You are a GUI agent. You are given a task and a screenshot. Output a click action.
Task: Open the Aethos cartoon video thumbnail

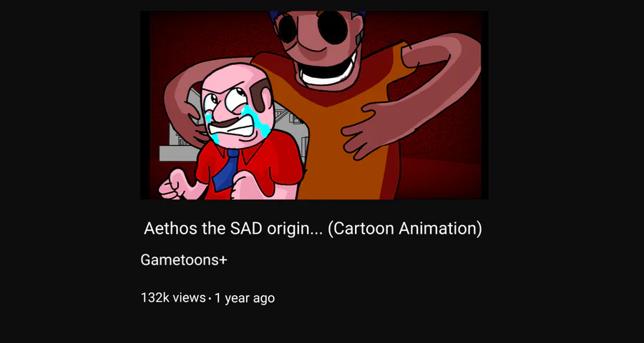(314, 105)
